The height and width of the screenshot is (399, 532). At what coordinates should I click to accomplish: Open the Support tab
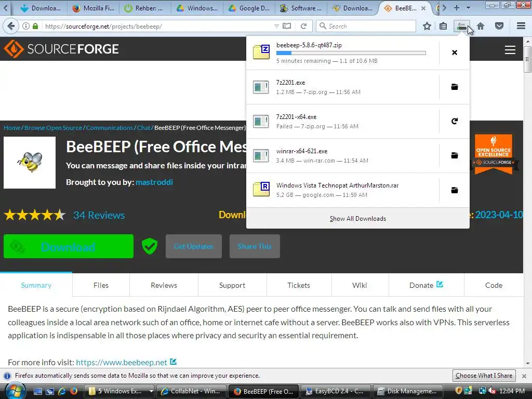tap(232, 285)
